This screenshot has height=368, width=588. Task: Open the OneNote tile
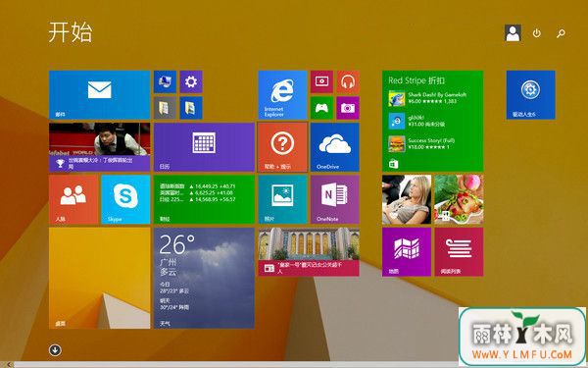pyautogui.click(x=334, y=199)
